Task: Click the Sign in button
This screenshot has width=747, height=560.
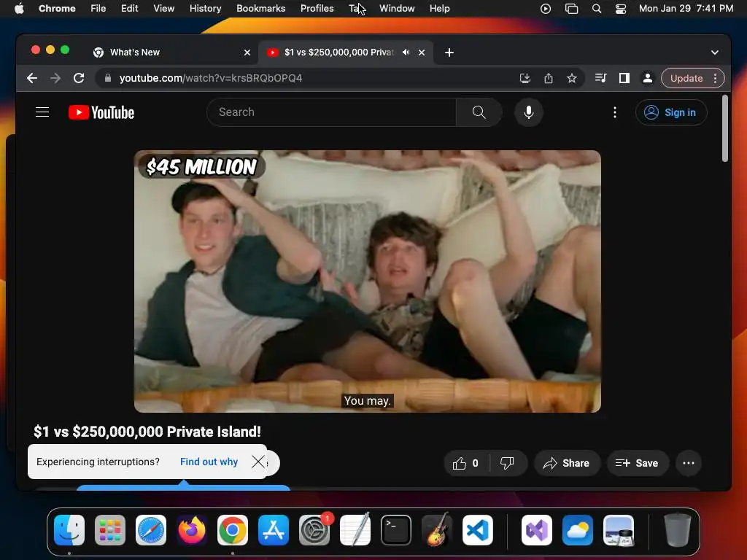Action: [x=671, y=112]
